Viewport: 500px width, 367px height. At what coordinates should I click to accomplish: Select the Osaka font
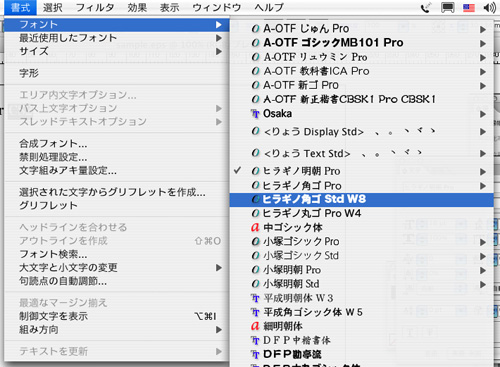point(362,114)
